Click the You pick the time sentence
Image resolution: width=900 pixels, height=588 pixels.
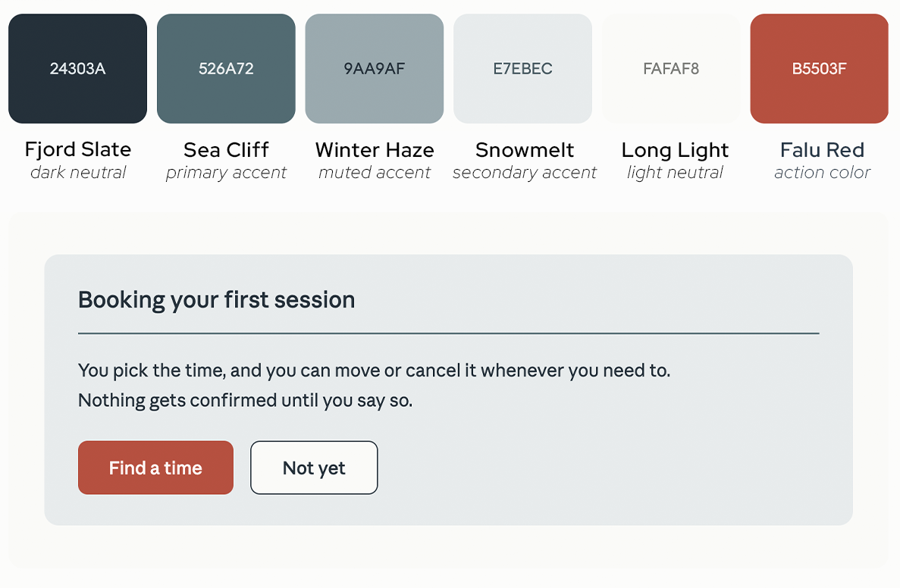coord(375,371)
